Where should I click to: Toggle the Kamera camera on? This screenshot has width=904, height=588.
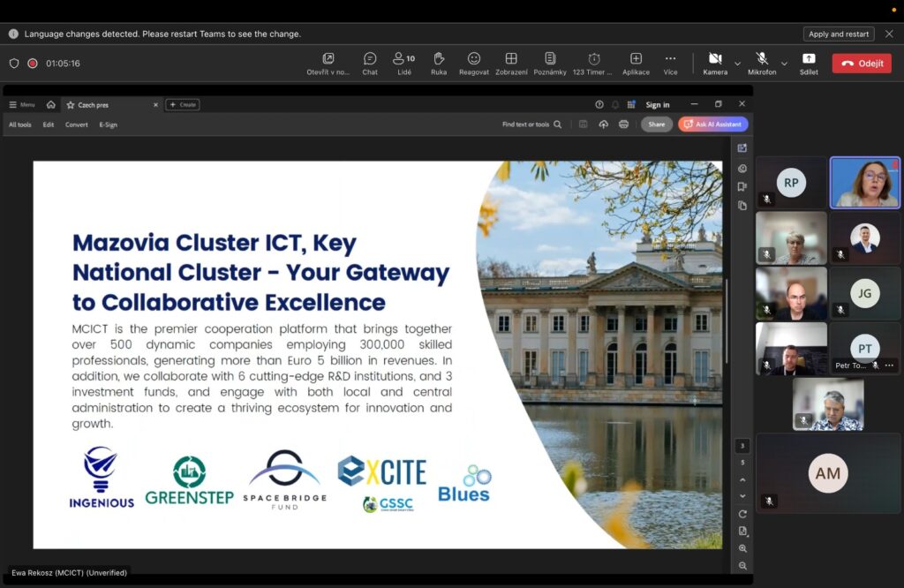point(715,63)
